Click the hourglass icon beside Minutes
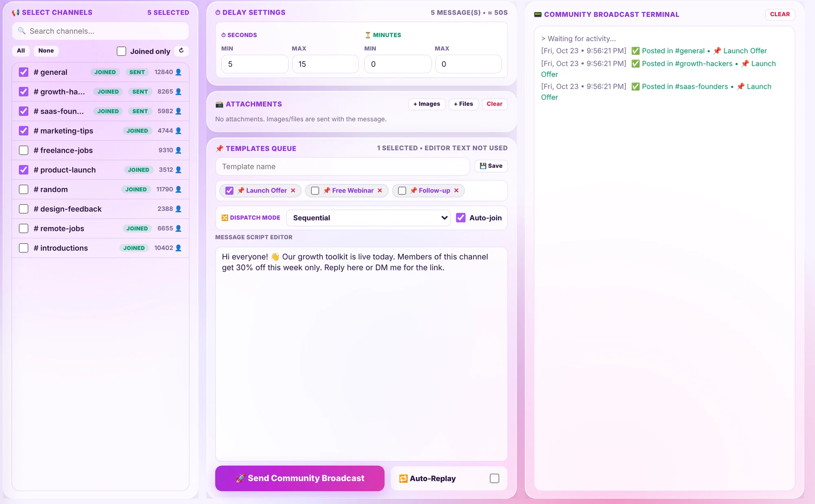 tap(368, 35)
